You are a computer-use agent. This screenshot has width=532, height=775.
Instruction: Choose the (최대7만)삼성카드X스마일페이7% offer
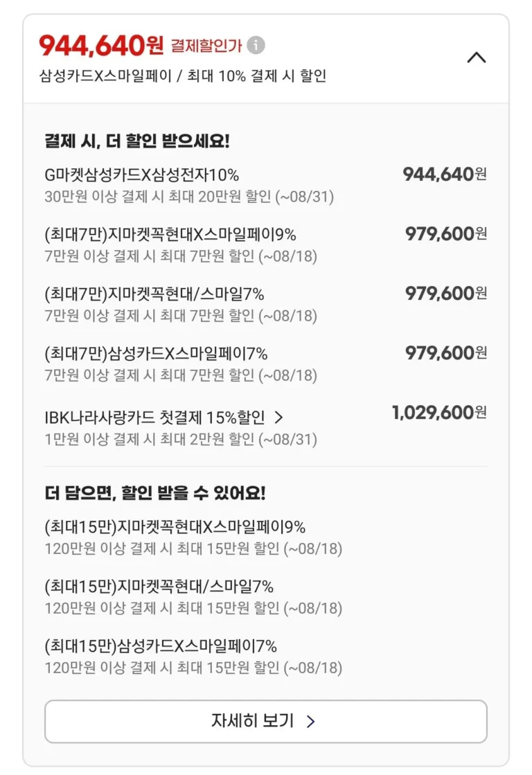click(265, 364)
